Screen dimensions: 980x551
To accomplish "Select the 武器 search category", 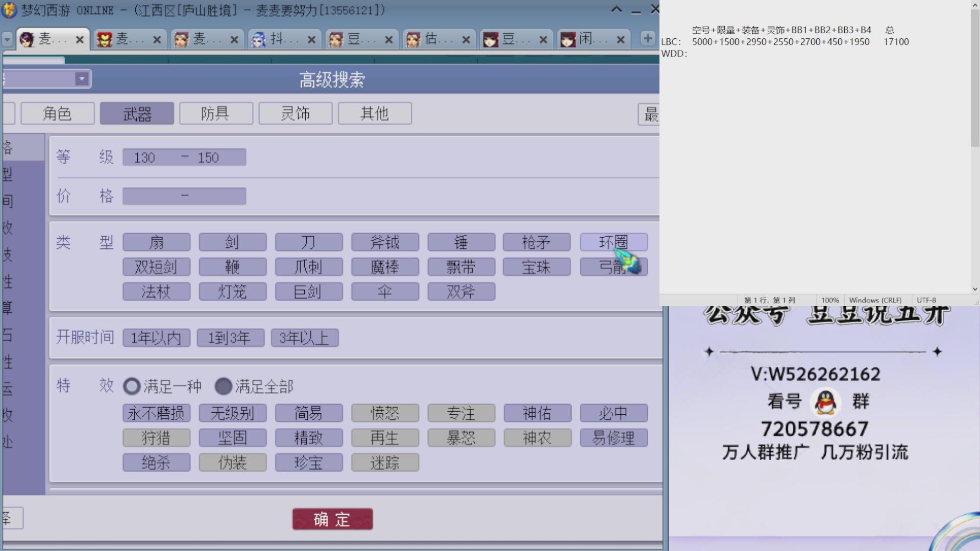I will coord(137,113).
